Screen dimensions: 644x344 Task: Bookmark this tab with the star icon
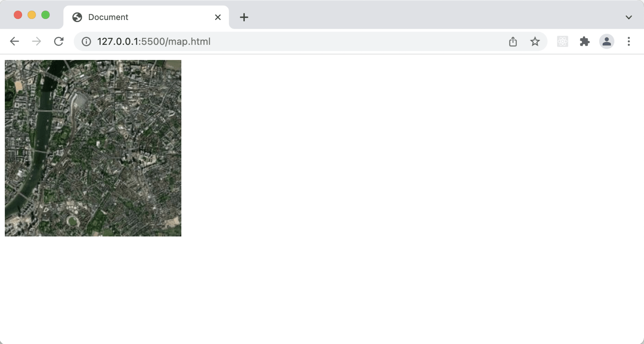click(x=535, y=41)
